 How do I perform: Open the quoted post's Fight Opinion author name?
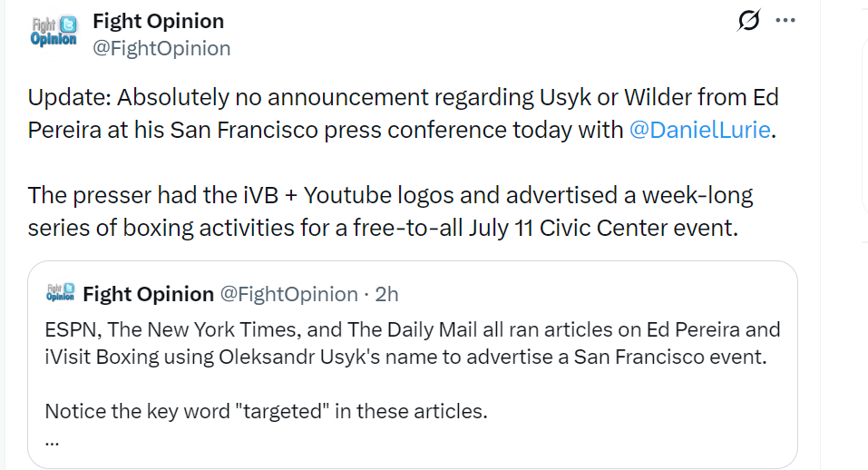148,294
